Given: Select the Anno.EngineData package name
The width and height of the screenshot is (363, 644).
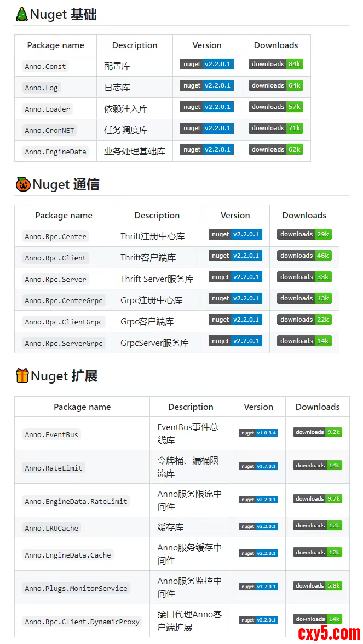Looking at the screenshot, I should tap(55, 152).
